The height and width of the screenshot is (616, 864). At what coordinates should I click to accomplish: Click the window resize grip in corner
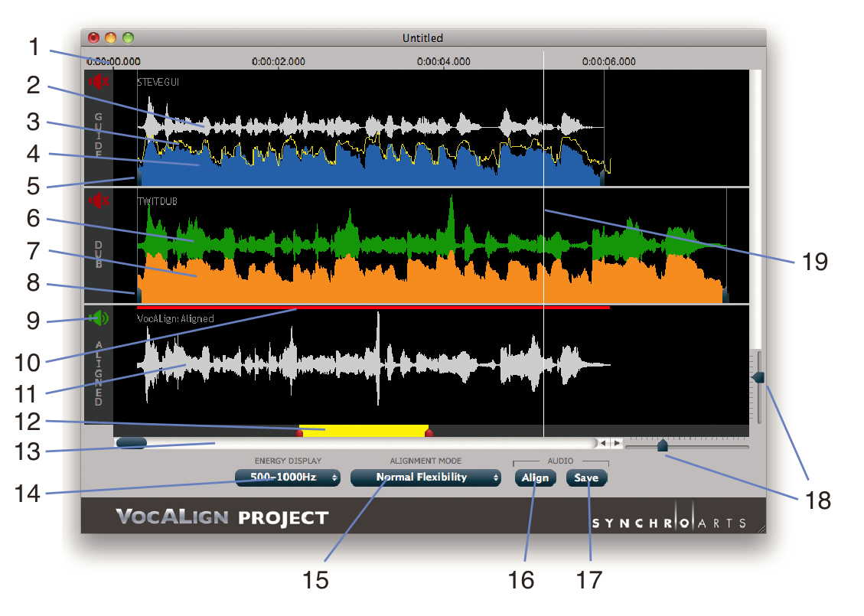(760, 528)
